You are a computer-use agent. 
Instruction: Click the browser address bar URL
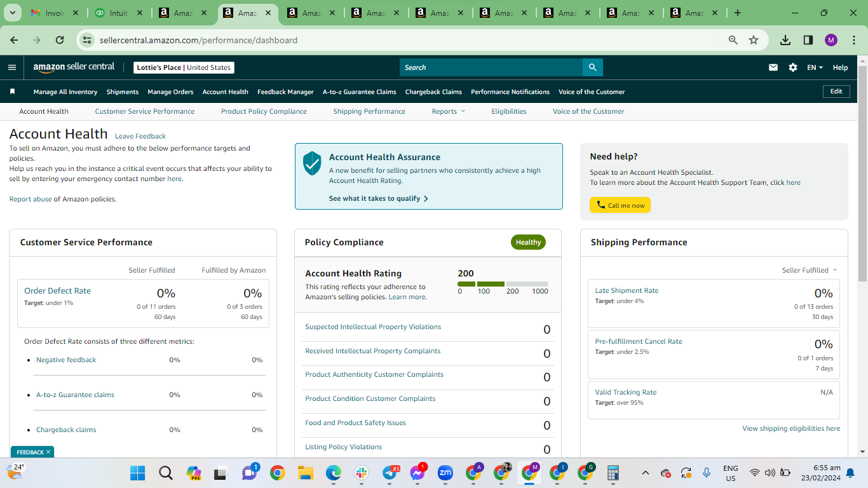(x=198, y=40)
